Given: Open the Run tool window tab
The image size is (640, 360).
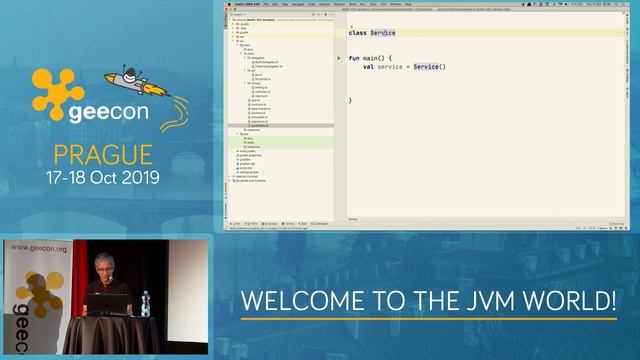Looking at the screenshot, I should [x=236, y=224].
